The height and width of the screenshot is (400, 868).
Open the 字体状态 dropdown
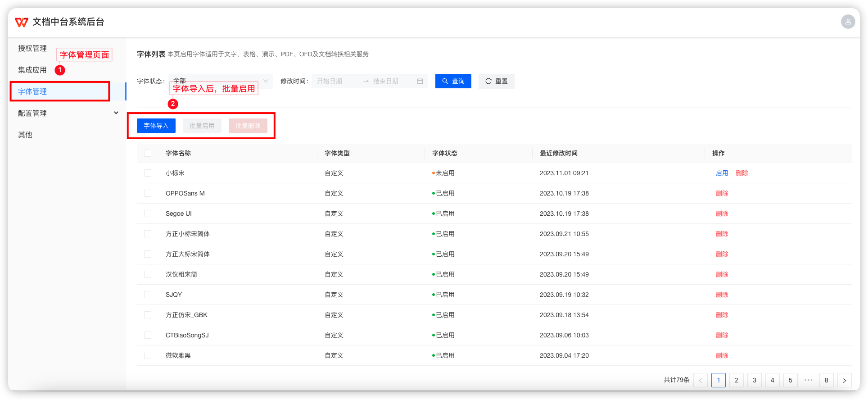(221, 81)
